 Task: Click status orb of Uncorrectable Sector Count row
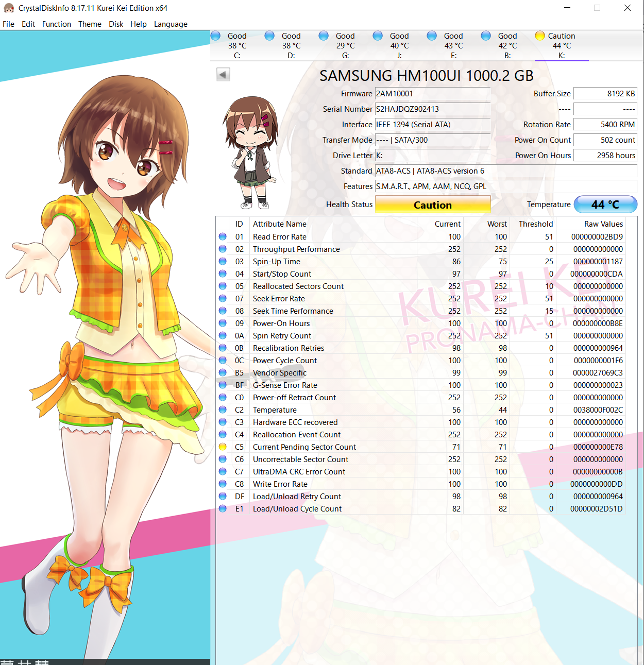tap(223, 459)
